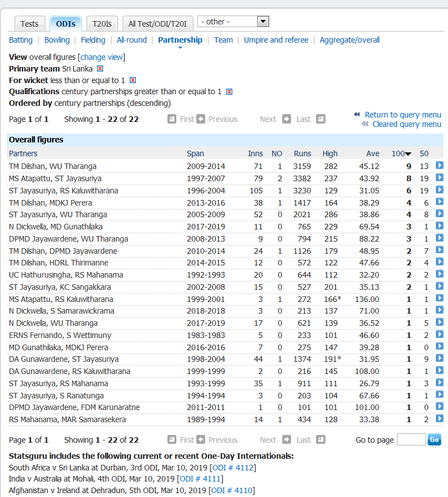Open details arrow for Jayawardene, FDM Karunaratne row

(440, 406)
